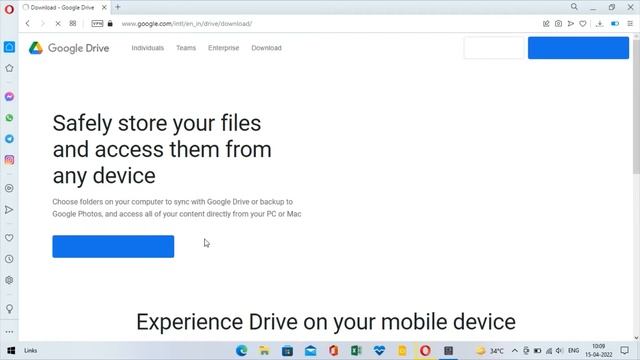Open the edit page pencil icon
640x360 pixels.
[x=546, y=24]
